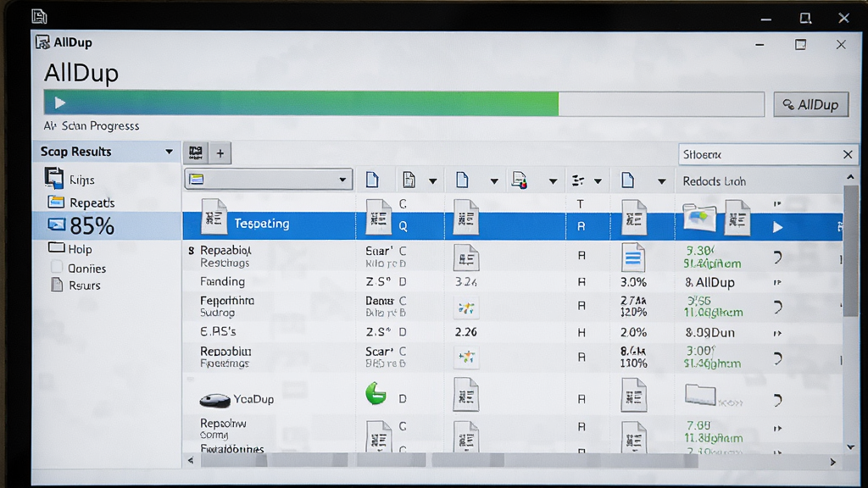The height and width of the screenshot is (488, 868).
Task: Click the vertical scrollbar down arrow
Action: tap(851, 447)
